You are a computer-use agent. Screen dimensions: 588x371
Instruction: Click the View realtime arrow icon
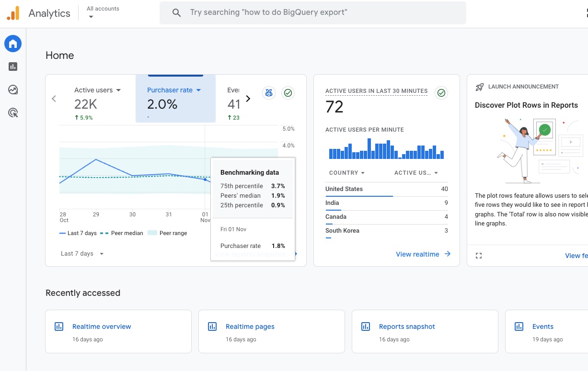448,254
